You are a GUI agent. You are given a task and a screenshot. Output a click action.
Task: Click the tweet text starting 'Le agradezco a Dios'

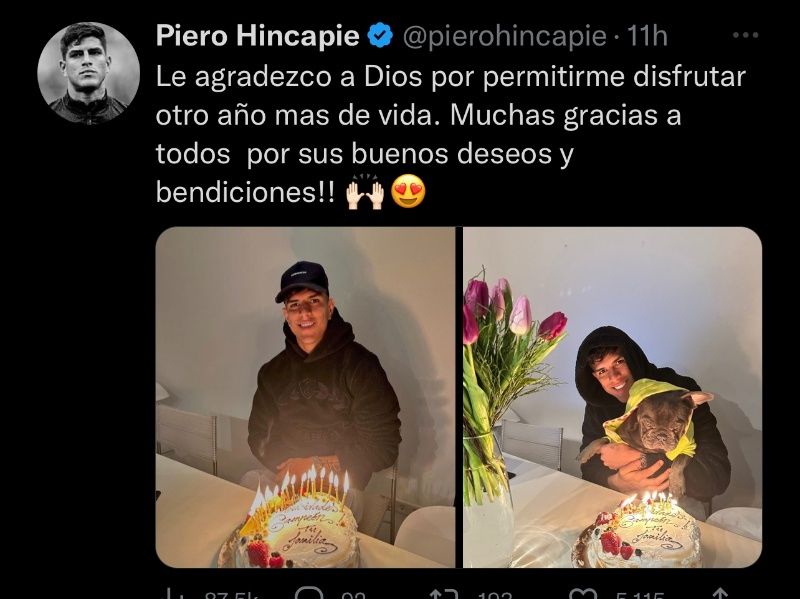point(451,135)
